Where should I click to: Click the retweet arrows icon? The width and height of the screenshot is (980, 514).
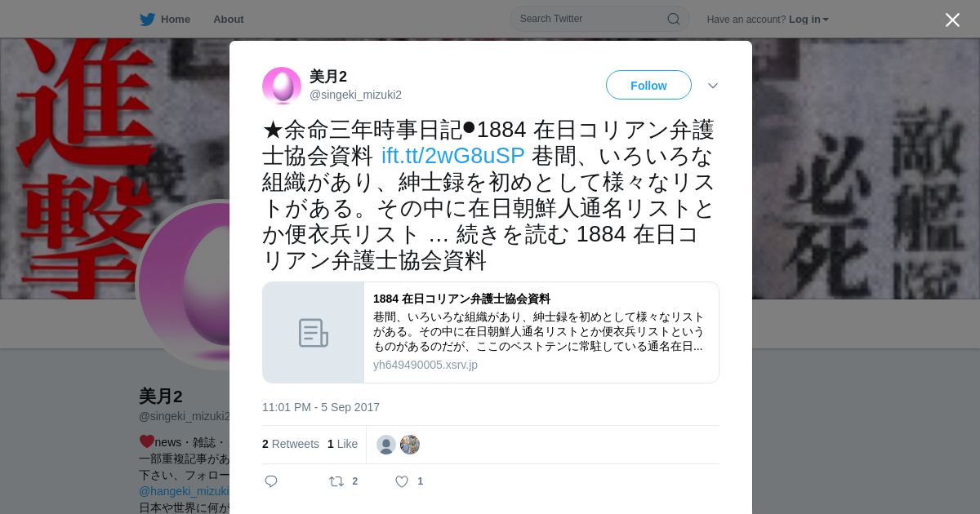pos(336,481)
